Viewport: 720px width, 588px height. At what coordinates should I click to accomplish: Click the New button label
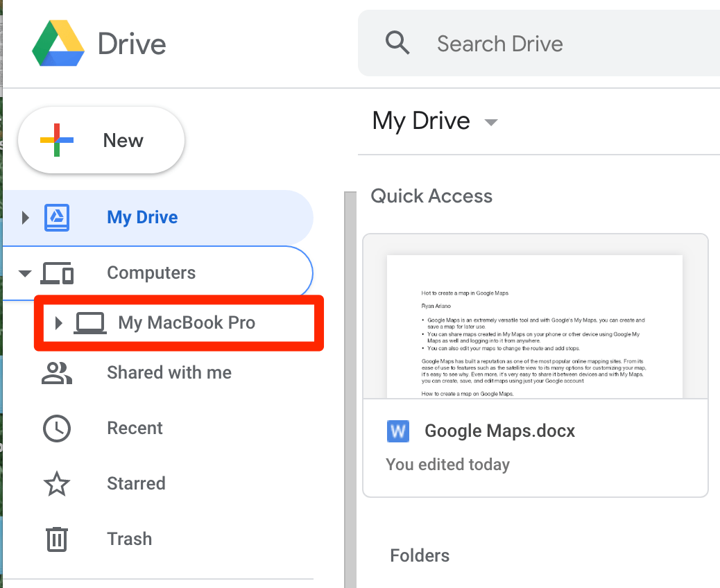click(x=123, y=141)
